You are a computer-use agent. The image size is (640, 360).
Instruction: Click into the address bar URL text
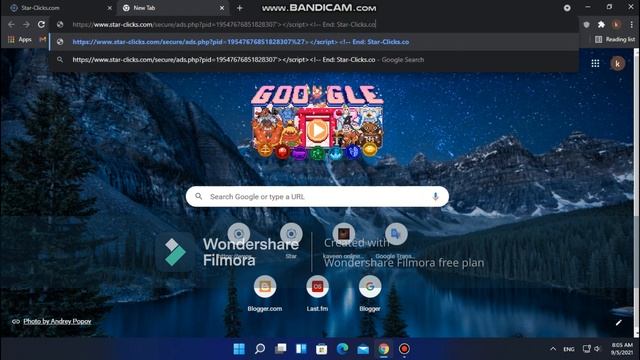224,24
